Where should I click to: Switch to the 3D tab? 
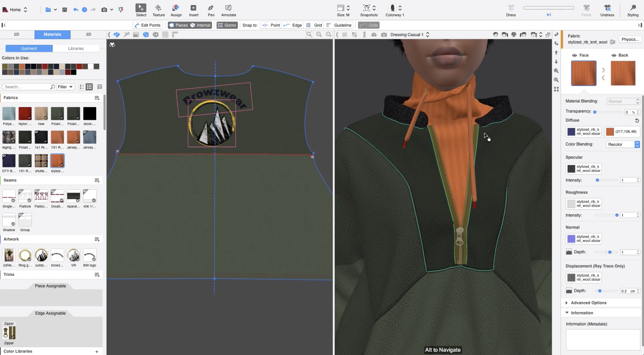pos(88,34)
